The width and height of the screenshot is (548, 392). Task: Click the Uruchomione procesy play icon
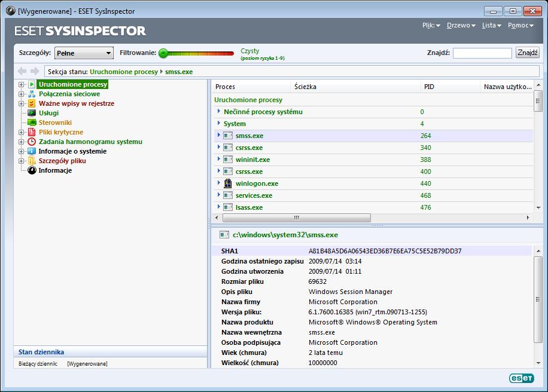pyautogui.click(x=32, y=84)
